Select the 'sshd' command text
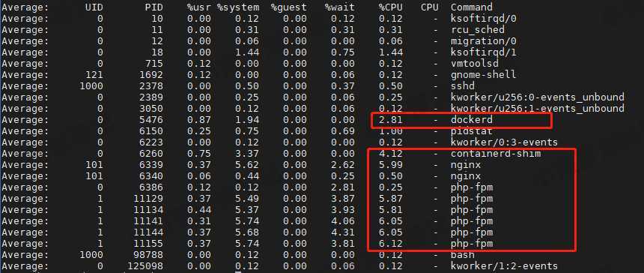 [x=463, y=86]
